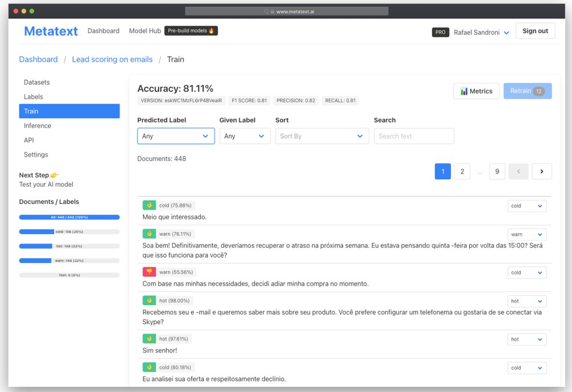The width and height of the screenshot is (572, 392).
Task: Select Inference in the sidebar
Action: [x=37, y=126]
